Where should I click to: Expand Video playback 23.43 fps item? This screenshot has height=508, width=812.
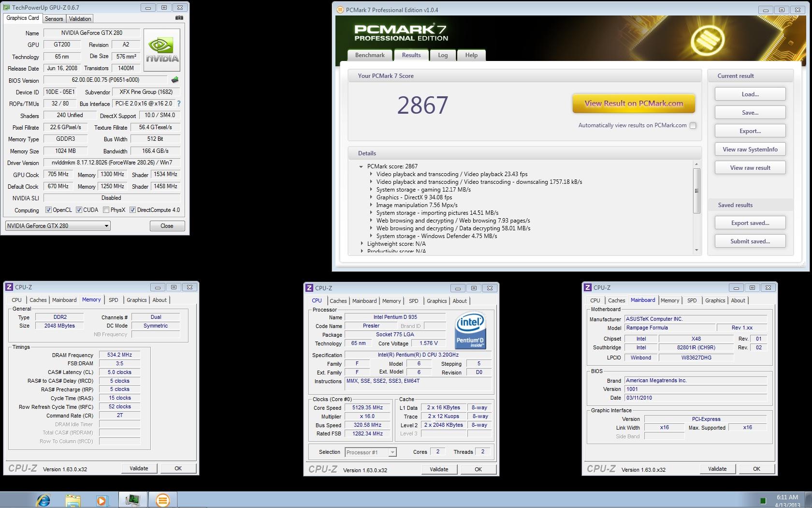[371, 174]
